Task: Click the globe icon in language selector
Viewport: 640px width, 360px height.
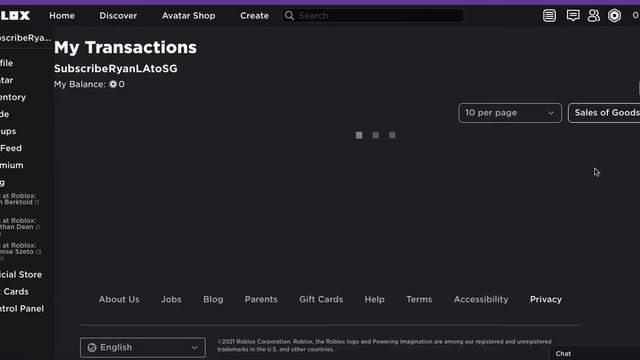Action: (92, 347)
